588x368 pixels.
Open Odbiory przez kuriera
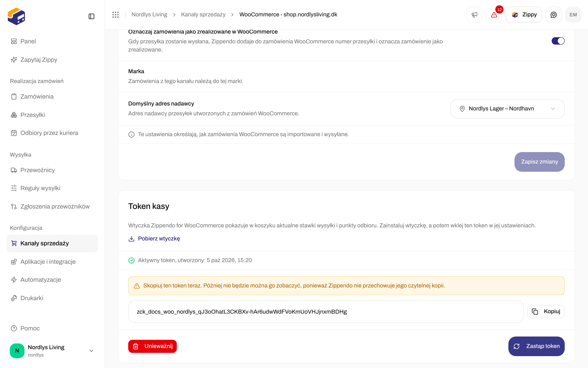tap(52, 133)
